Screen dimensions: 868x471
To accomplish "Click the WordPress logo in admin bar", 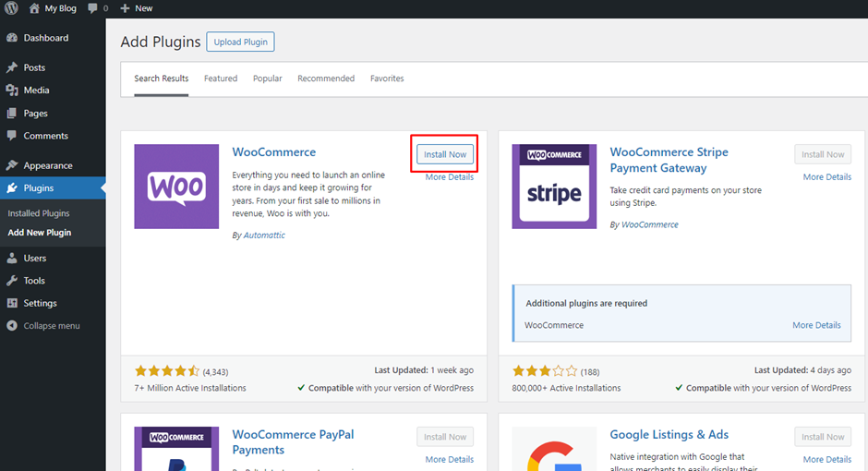I will point(12,7).
